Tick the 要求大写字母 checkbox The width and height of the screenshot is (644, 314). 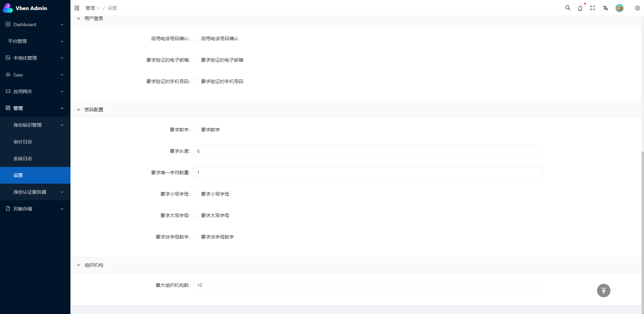click(196, 215)
